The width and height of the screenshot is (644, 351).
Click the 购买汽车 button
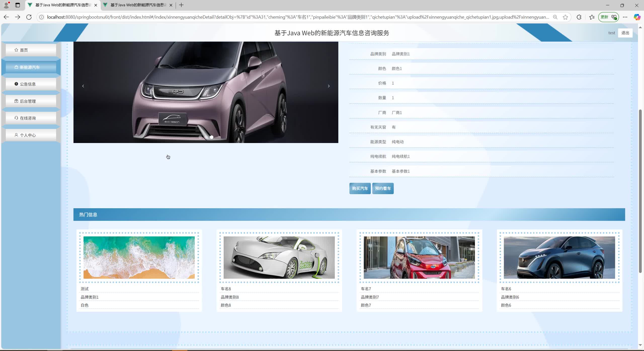click(x=360, y=188)
